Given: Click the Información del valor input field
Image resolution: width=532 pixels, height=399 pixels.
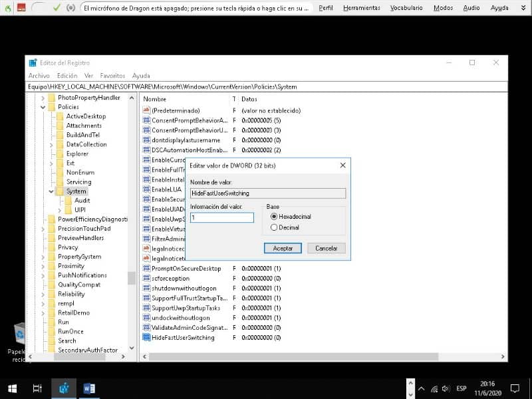Looking at the screenshot, I should [x=222, y=217].
